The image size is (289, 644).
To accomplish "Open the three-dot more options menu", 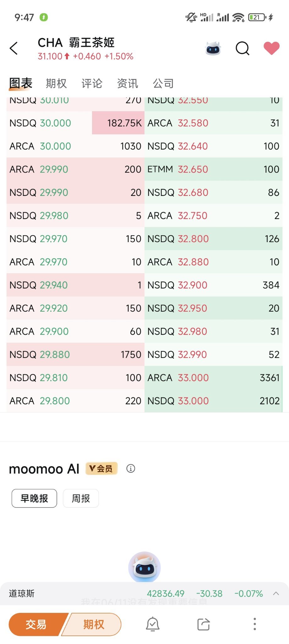I will point(254,624).
